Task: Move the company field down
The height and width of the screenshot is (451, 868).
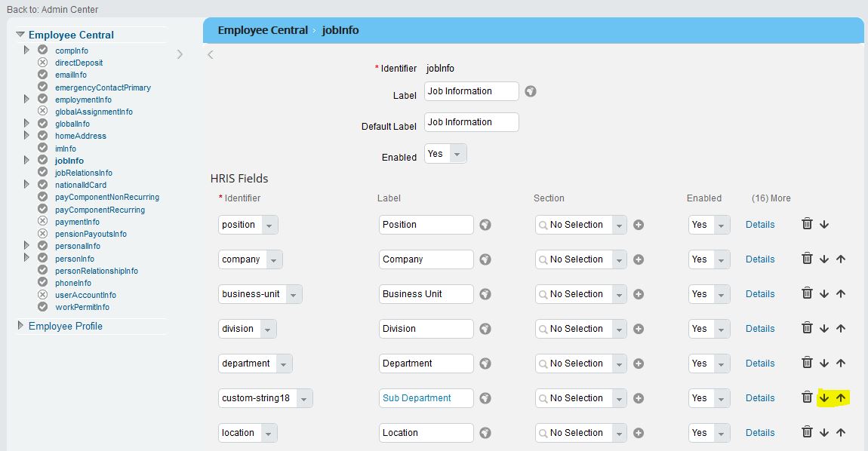Action: point(824,259)
